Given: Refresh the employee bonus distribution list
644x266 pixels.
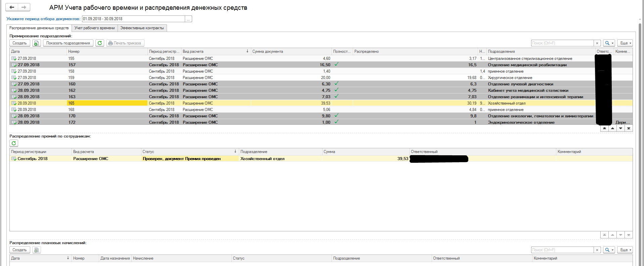Looking at the screenshot, I should click(x=14, y=143).
